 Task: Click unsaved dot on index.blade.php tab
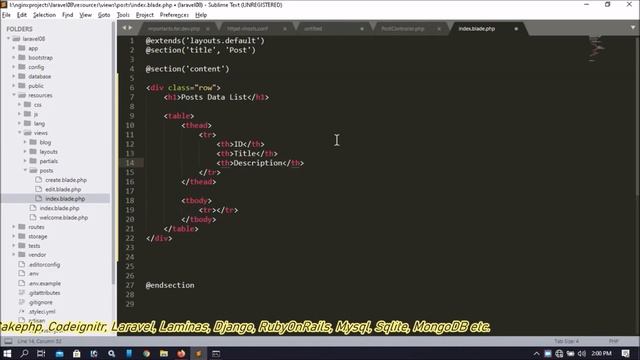click(x=516, y=29)
